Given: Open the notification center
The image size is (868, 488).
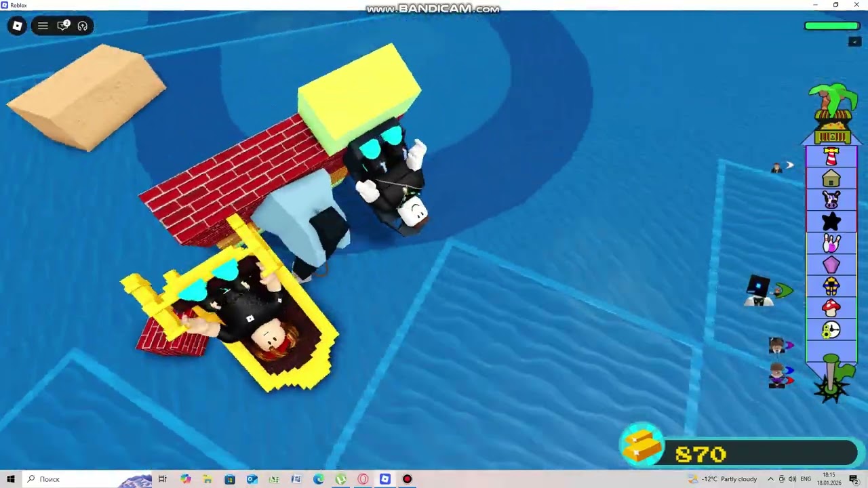Looking at the screenshot, I should click(854, 479).
